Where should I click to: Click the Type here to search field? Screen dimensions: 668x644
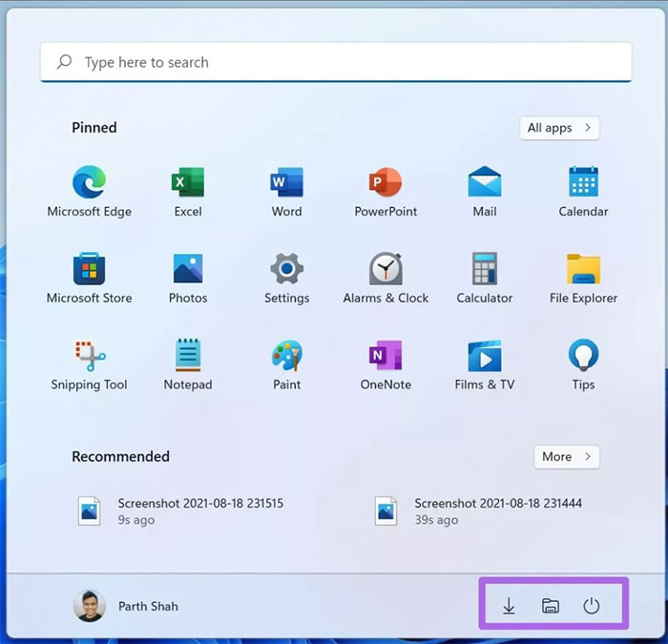click(336, 63)
